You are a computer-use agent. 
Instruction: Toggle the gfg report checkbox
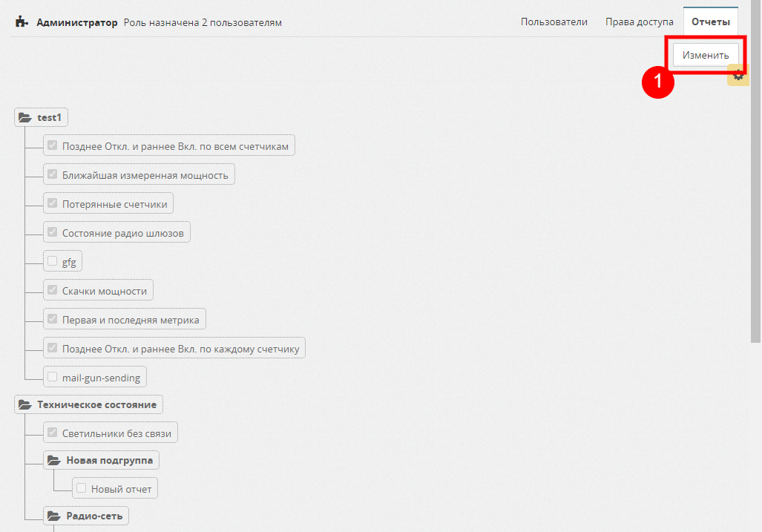[53, 261]
